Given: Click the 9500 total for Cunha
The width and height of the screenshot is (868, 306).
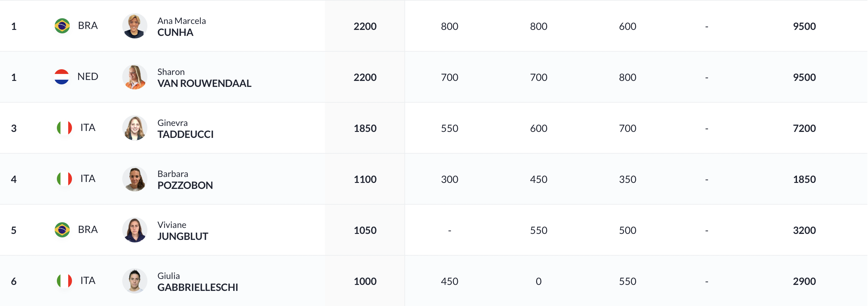Looking at the screenshot, I should pos(804,26).
